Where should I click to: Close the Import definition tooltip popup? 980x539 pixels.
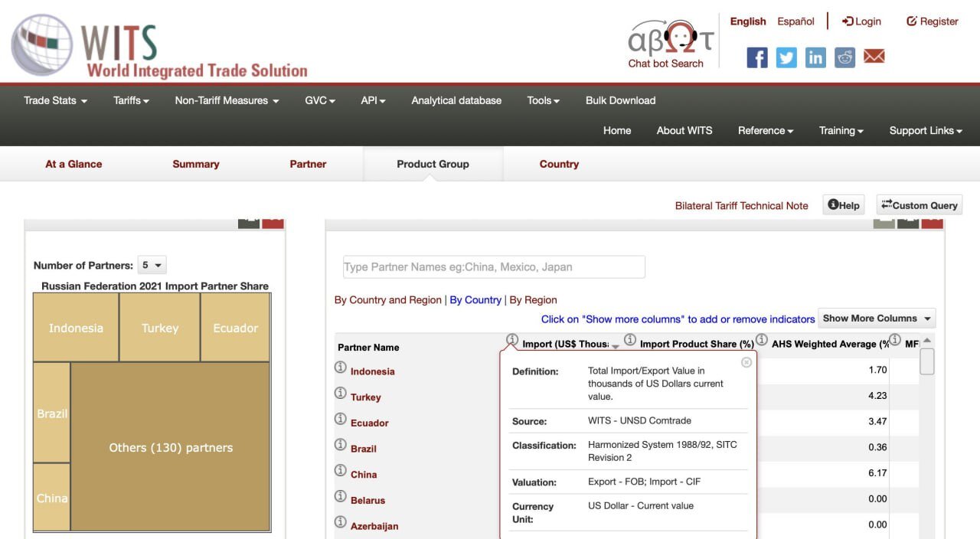pyautogui.click(x=746, y=362)
